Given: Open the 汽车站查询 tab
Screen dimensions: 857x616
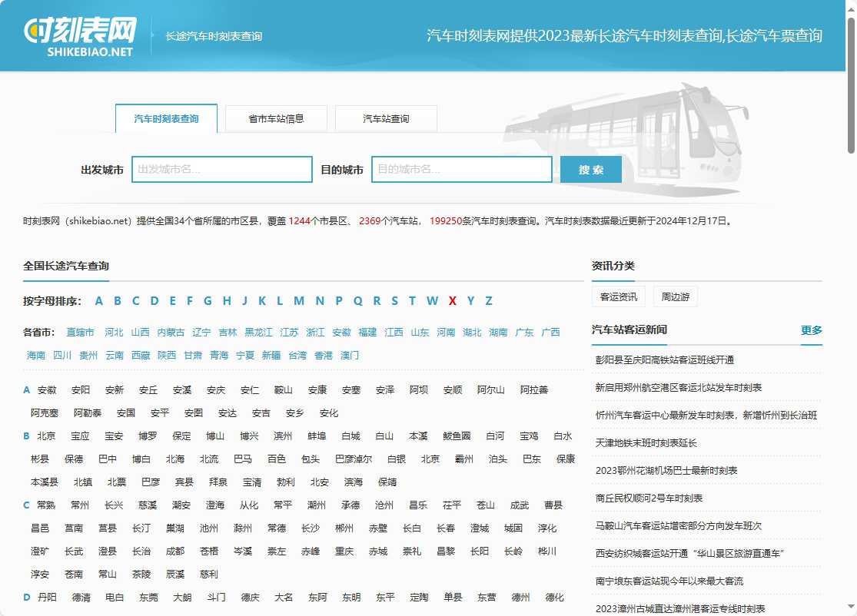Looking at the screenshot, I should click(x=386, y=119).
